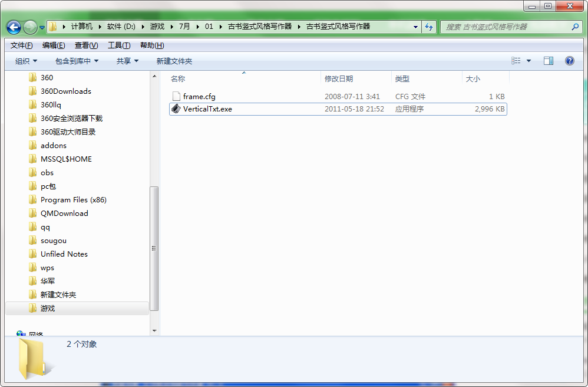
Task: Toggle the preview pane
Action: (549, 60)
